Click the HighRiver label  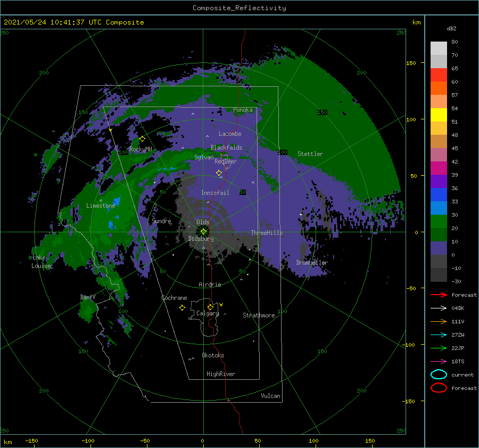tap(221, 374)
